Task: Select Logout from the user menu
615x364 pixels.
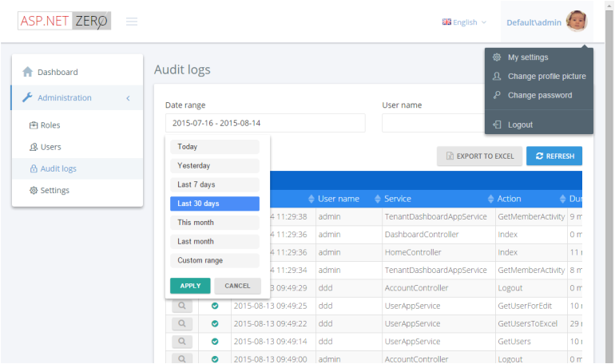Action: pos(520,125)
